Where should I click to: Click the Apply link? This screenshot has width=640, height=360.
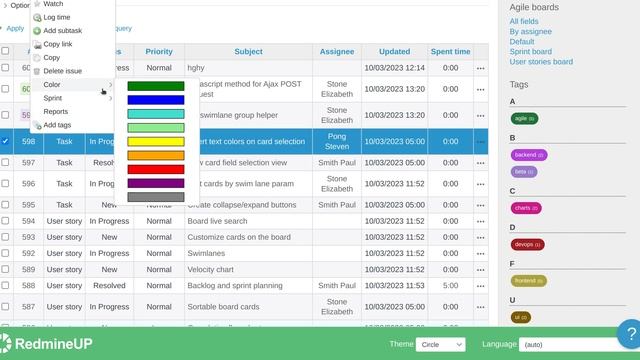tap(15, 29)
